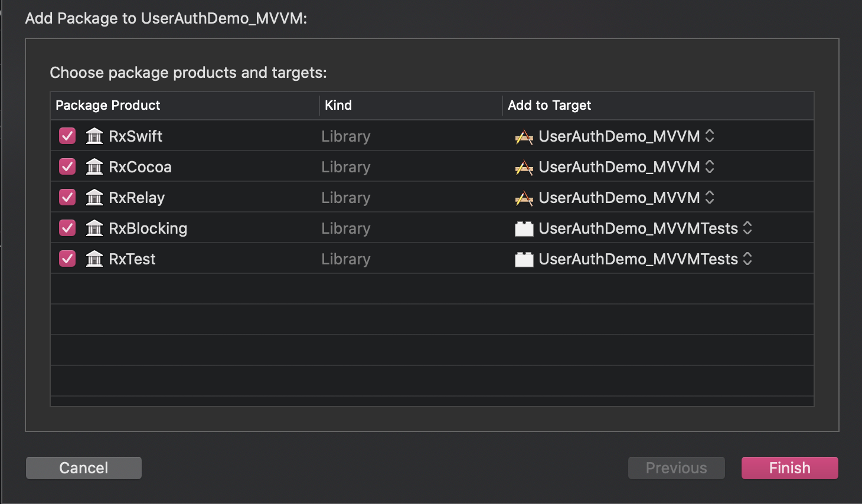The width and height of the screenshot is (862, 504).
Task: Click the test bundle icon in RxBlocking row
Action: [x=524, y=229]
